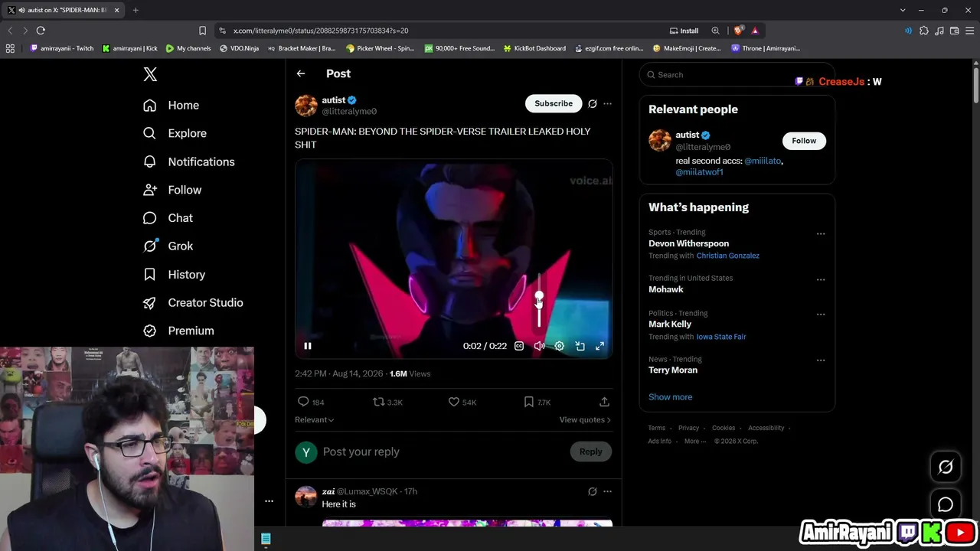The width and height of the screenshot is (980, 551).
Task: Click the X logo in the sidebar
Action: [x=150, y=74]
